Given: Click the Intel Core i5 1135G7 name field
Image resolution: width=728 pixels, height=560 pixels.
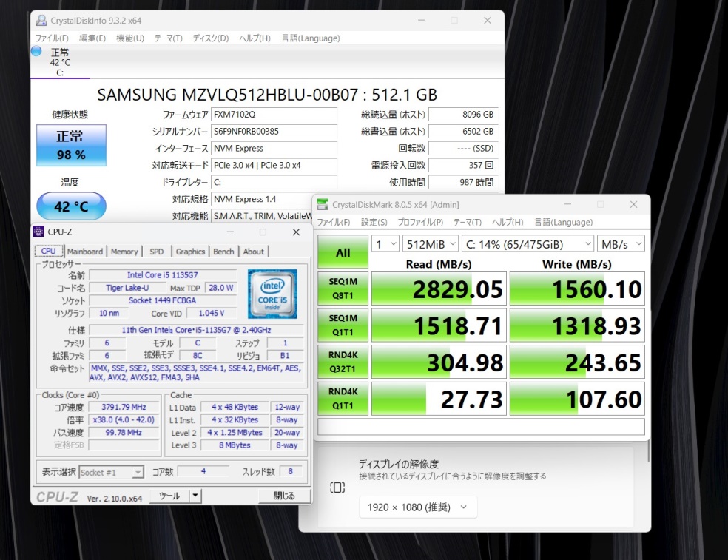Looking at the screenshot, I should click(163, 275).
